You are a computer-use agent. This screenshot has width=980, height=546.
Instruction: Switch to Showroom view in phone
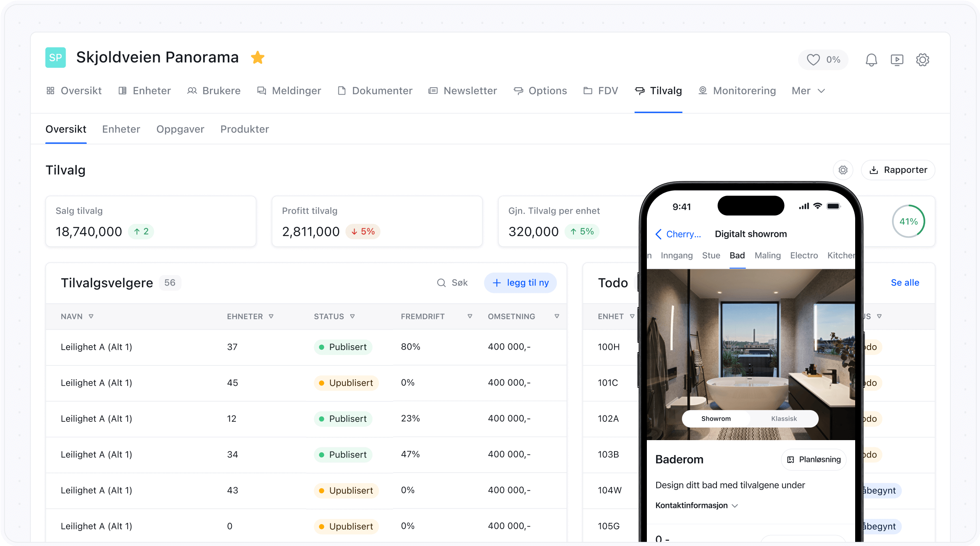[x=716, y=419]
